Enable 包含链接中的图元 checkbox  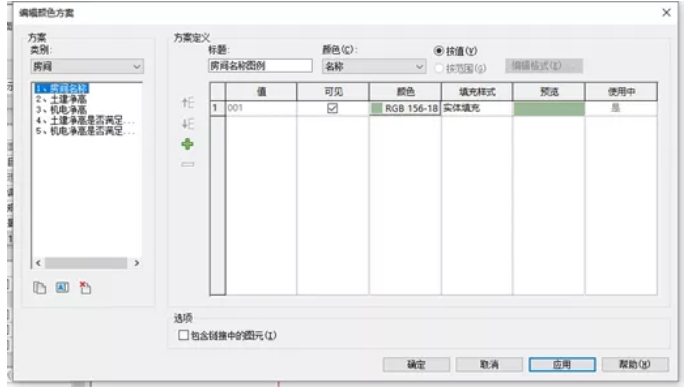[183, 335]
